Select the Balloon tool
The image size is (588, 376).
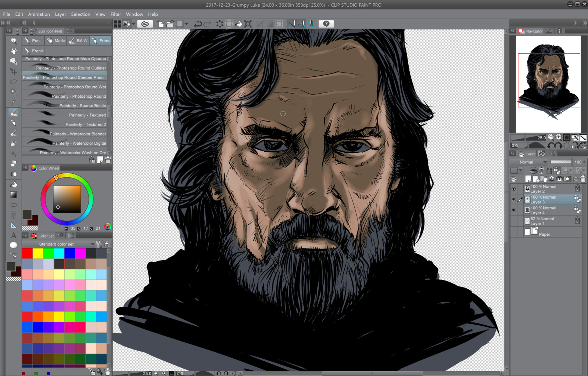click(14, 245)
